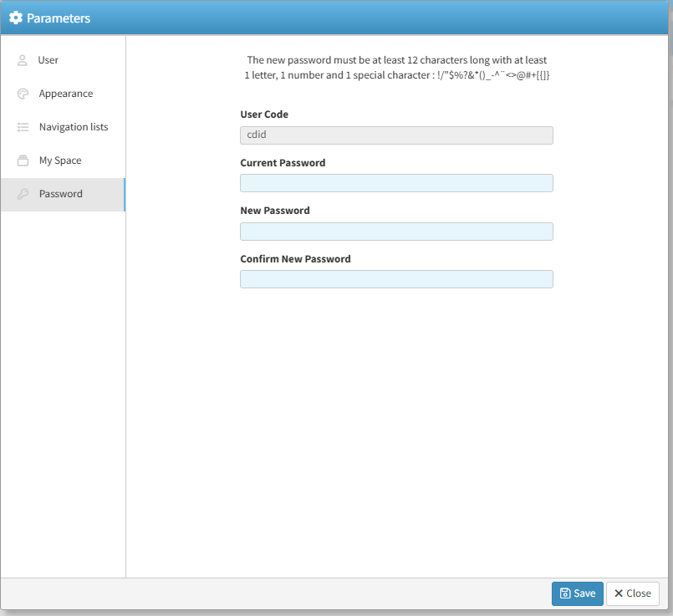Focus the Confirm New Password field
The image size is (673, 616).
[x=396, y=279]
